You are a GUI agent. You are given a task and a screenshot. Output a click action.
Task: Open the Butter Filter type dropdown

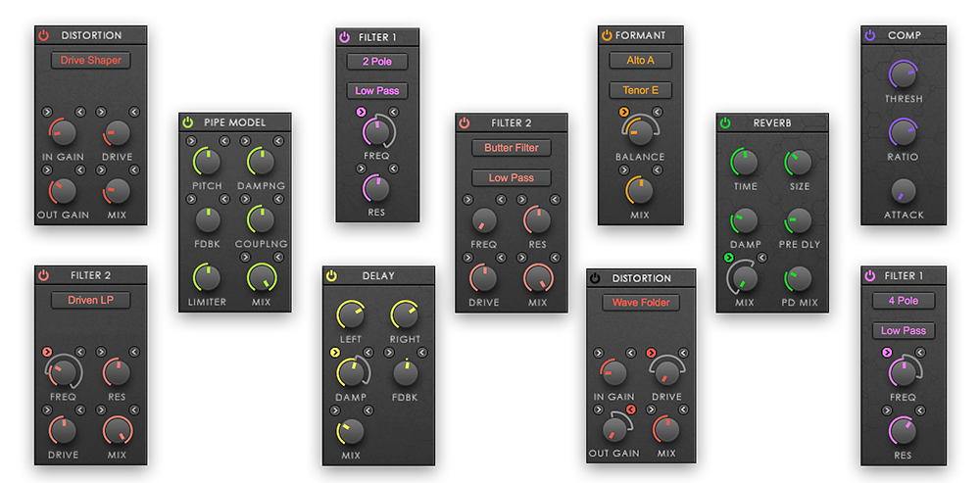tap(511, 148)
